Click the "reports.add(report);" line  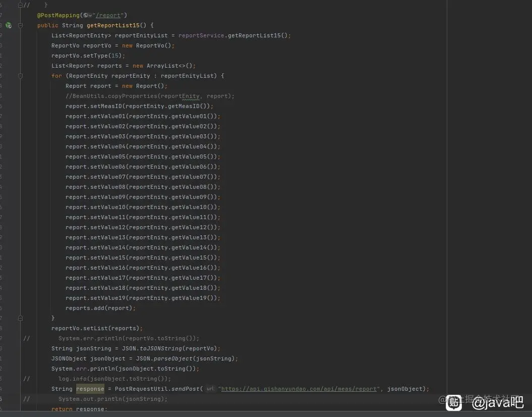pos(100,308)
